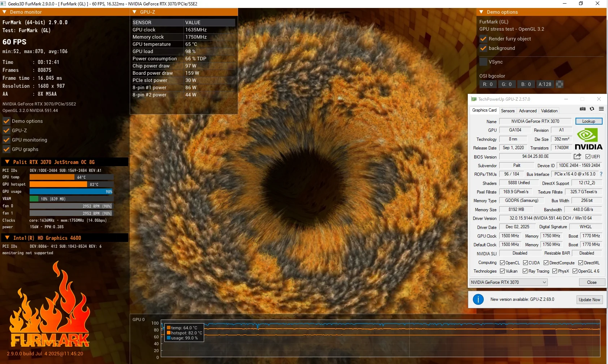
Task: Click the Driver Version field in GPU-Z
Action: click(x=551, y=218)
